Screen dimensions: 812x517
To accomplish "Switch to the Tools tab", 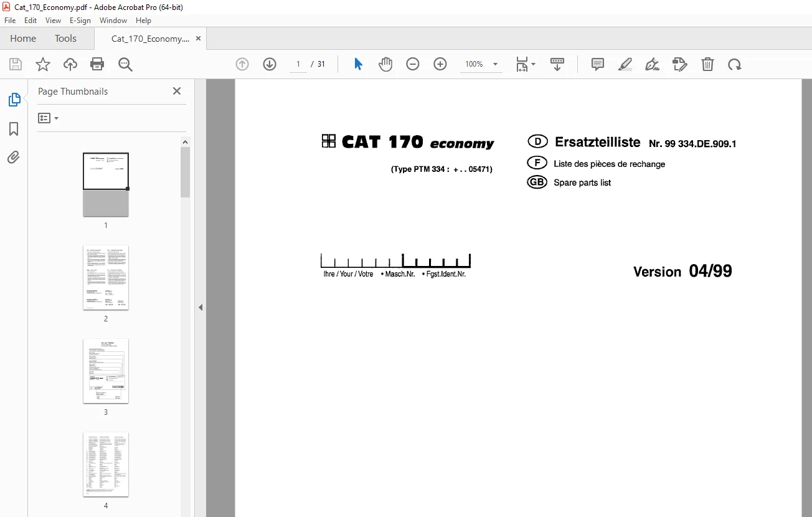I will (x=65, y=39).
